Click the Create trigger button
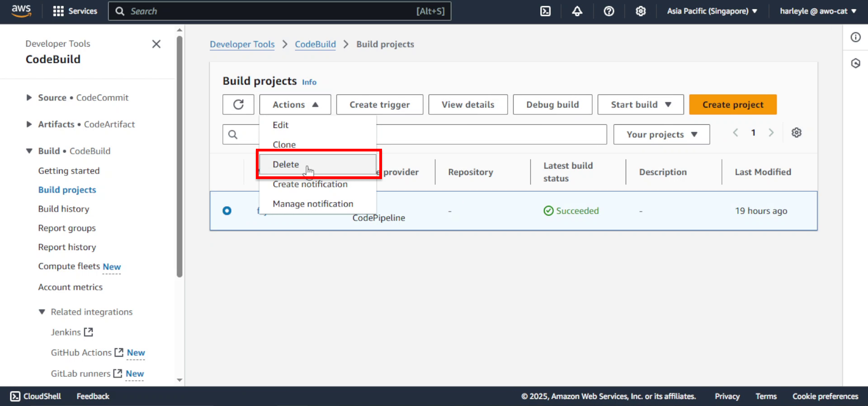 (380, 104)
